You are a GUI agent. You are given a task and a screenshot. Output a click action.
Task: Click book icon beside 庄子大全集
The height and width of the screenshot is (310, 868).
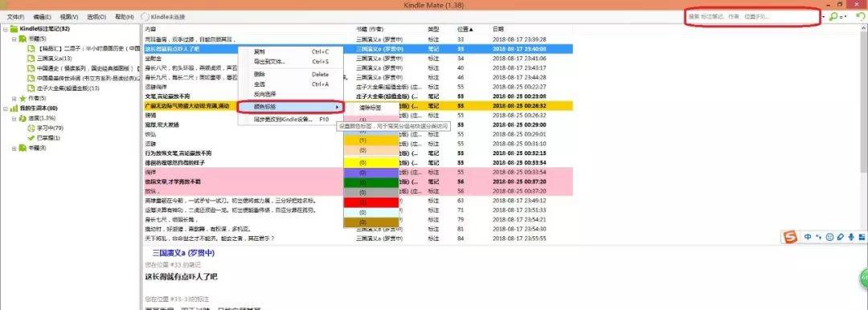(31, 88)
